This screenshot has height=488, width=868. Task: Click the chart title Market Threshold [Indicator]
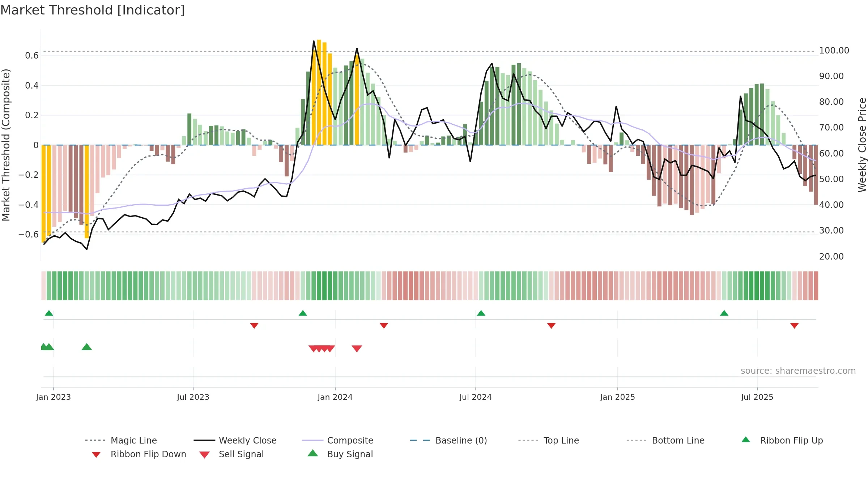tap(93, 10)
